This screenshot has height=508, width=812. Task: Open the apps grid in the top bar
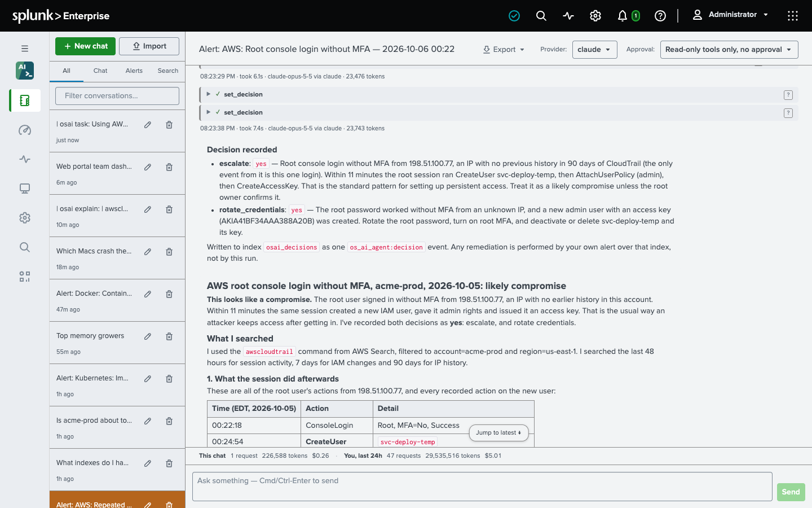793,16
